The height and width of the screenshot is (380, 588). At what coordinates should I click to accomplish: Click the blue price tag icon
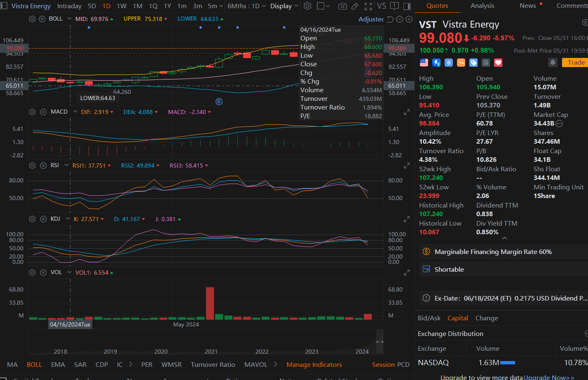tap(473, 63)
